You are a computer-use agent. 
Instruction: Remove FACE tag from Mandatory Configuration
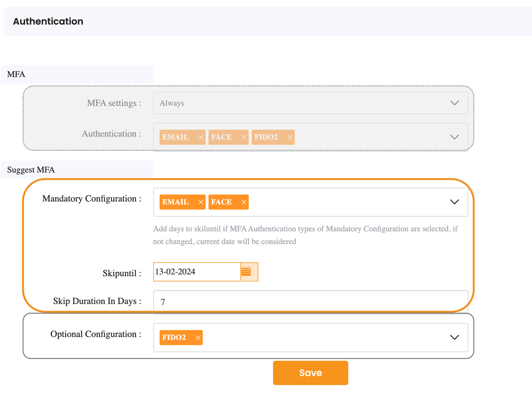click(244, 202)
